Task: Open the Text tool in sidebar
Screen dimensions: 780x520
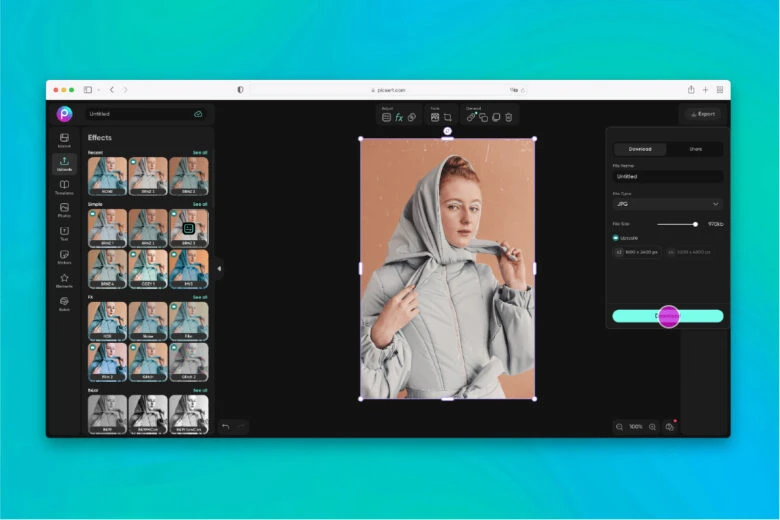Action: (64, 233)
